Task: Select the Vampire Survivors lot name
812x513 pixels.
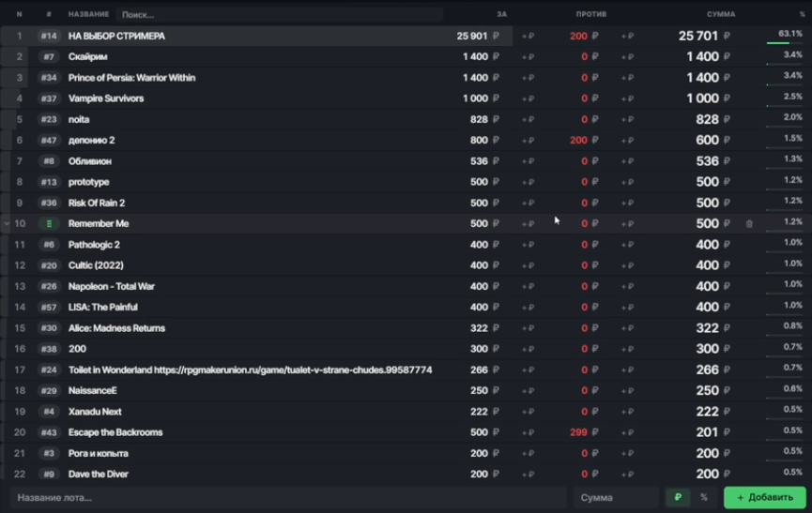Action: [x=106, y=98]
